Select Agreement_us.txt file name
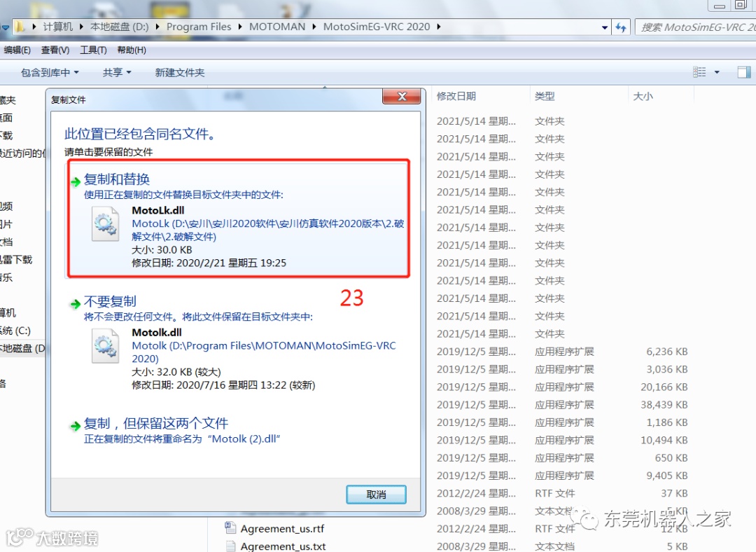Viewport: 756px width, 552px height. [283, 546]
